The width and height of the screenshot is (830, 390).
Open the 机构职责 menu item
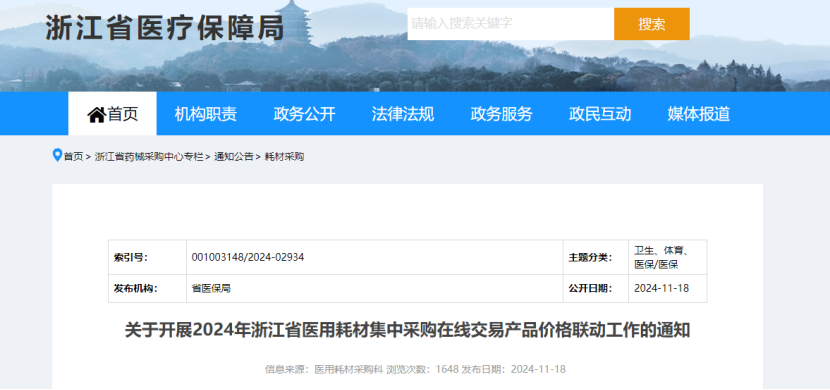tap(206, 114)
